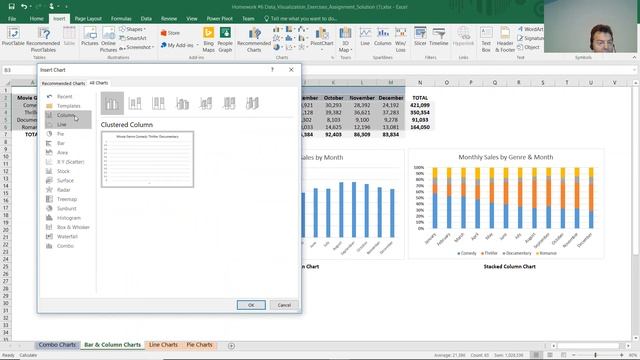Image resolution: width=640 pixels, height=360 pixels.
Task: Open the Power Pivot ribbon tab
Action: 220,19
